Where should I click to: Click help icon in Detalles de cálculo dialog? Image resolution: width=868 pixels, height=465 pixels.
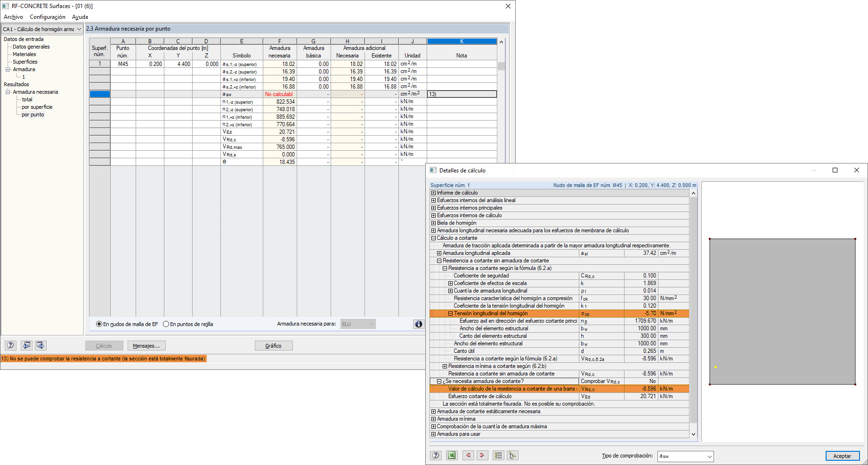pyautogui.click(x=436, y=456)
